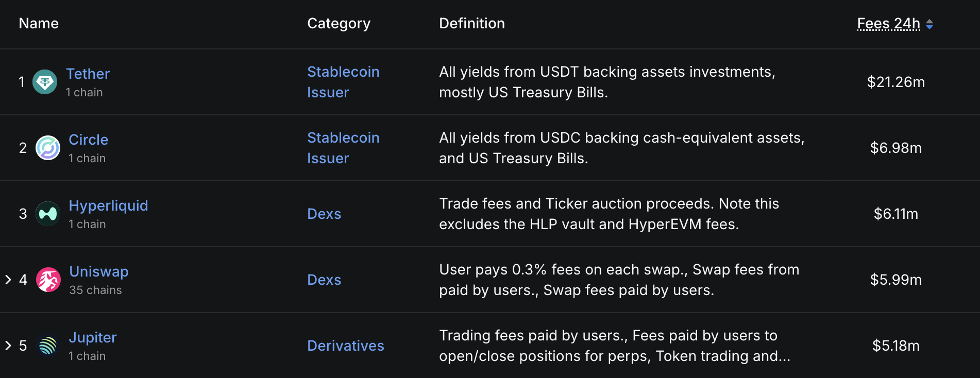980x378 pixels.
Task: Sort by the Fees 24h column header
Action: [x=889, y=24]
